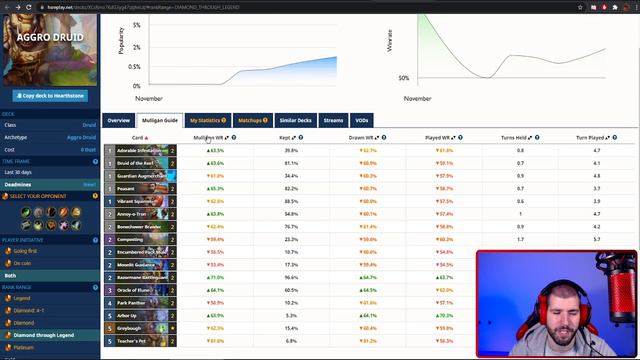640x360 pixels.
Task: Open Played WR column info icon
Action: [x=460, y=138]
